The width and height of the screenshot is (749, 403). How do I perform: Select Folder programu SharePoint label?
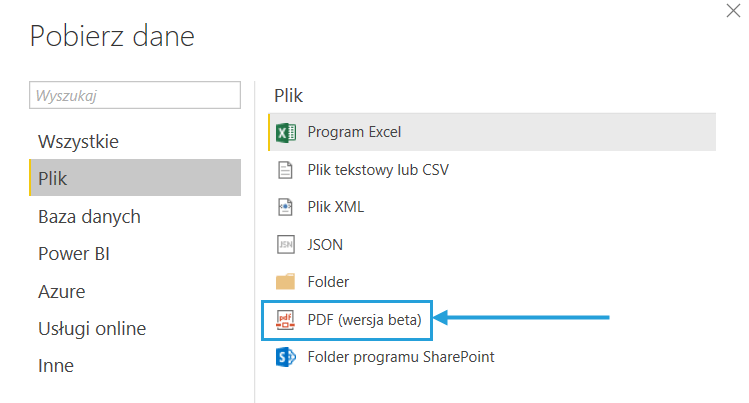coord(401,357)
